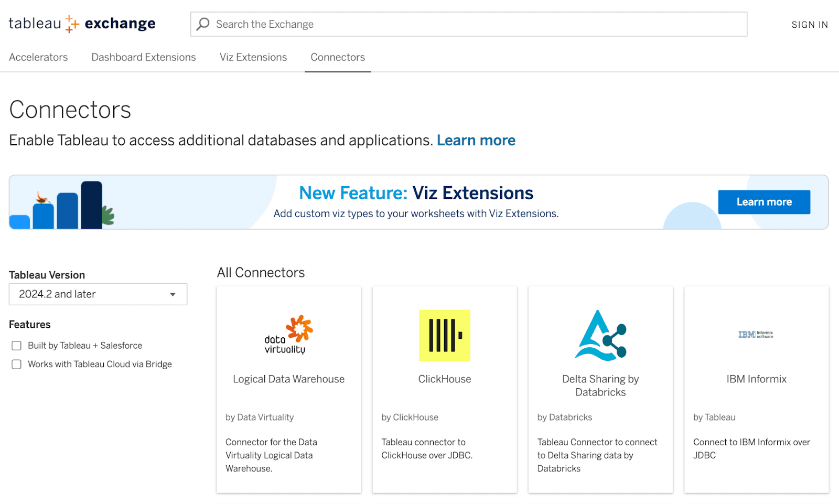The image size is (839, 504).
Task: Select the Connectors tab
Action: [x=338, y=57]
